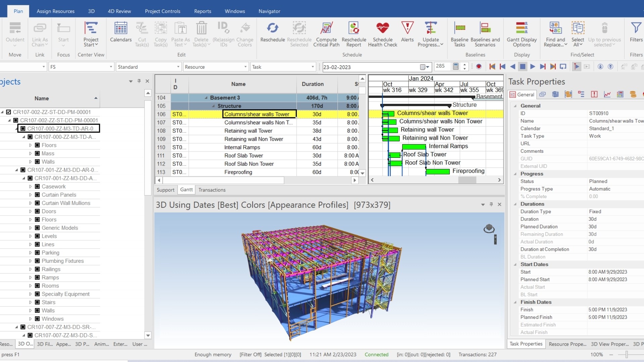644x362 pixels.
Task: Adjust the zoom slider in status bar
Action: [x=626, y=355]
